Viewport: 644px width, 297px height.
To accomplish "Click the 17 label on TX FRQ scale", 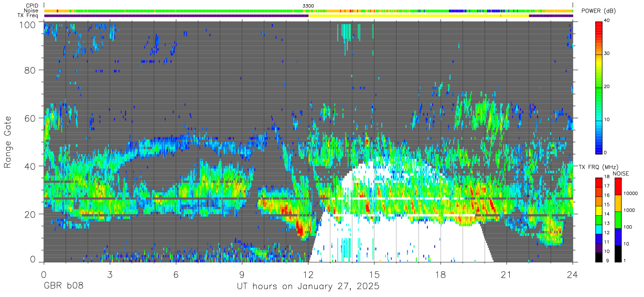I will [x=607, y=186].
